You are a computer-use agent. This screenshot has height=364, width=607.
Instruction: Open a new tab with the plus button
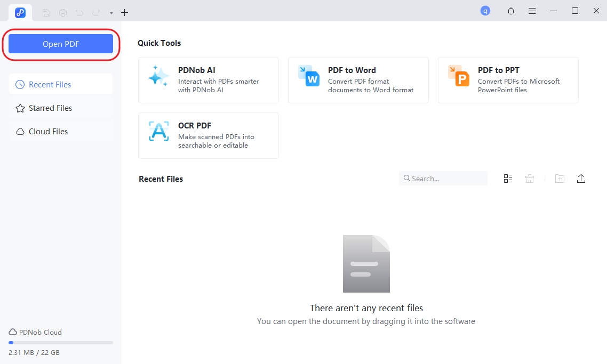[124, 12]
